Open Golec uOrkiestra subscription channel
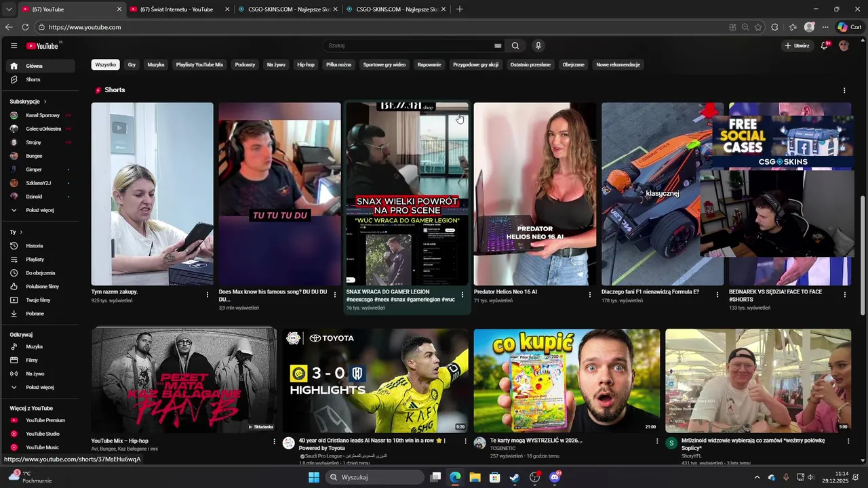This screenshot has width=868, height=488. [42, 129]
